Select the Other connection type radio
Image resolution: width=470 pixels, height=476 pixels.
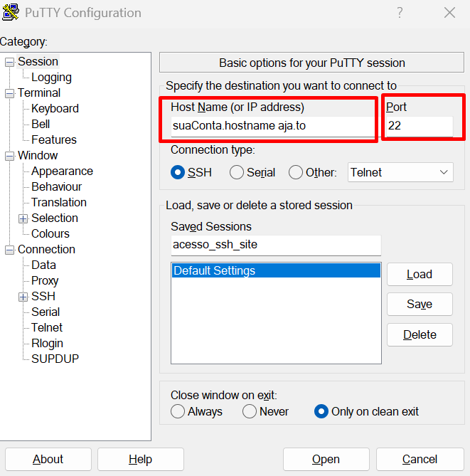[296, 172]
